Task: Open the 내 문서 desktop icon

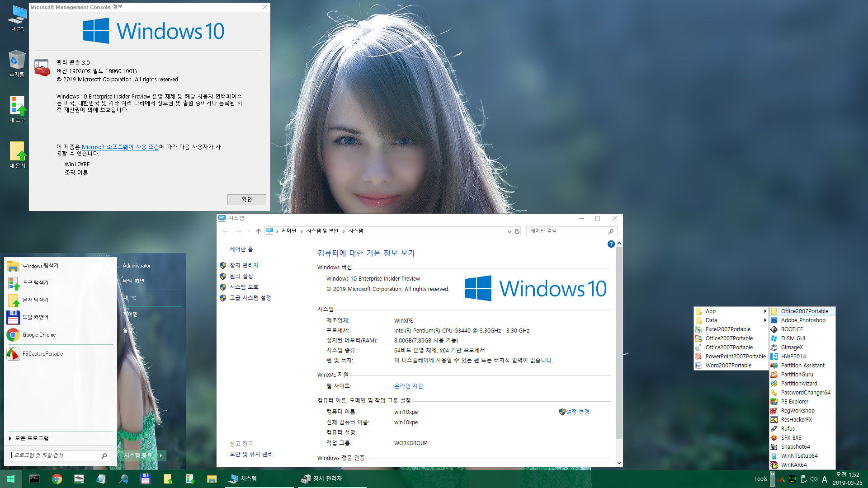Action: [x=17, y=155]
